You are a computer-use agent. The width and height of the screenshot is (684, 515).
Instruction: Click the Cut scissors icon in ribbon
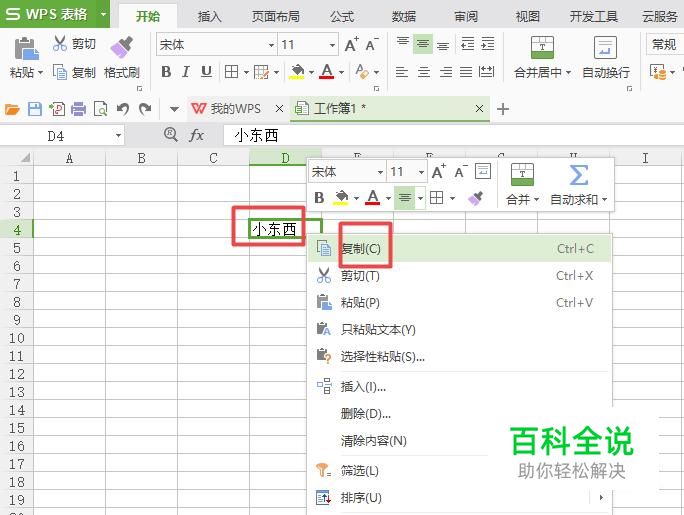click(60, 44)
